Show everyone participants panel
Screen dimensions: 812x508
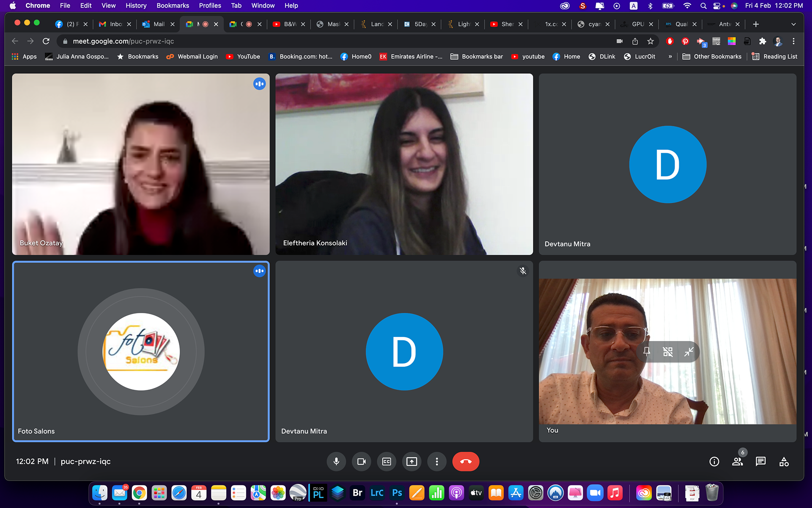pos(738,461)
